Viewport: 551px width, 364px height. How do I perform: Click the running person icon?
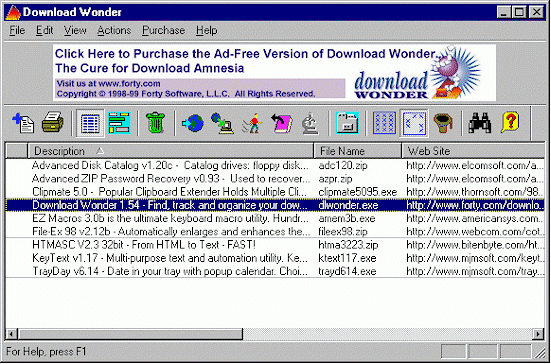tap(252, 123)
